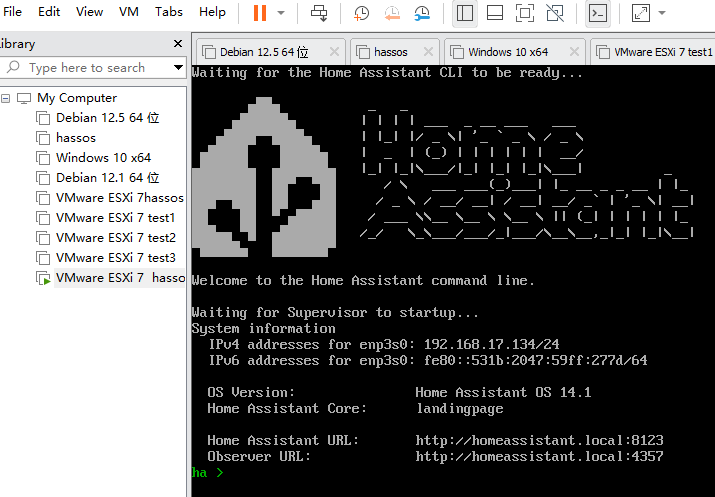715x497 pixels.
Task: Open the power options dropdown arrow
Action: pyautogui.click(x=281, y=13)
